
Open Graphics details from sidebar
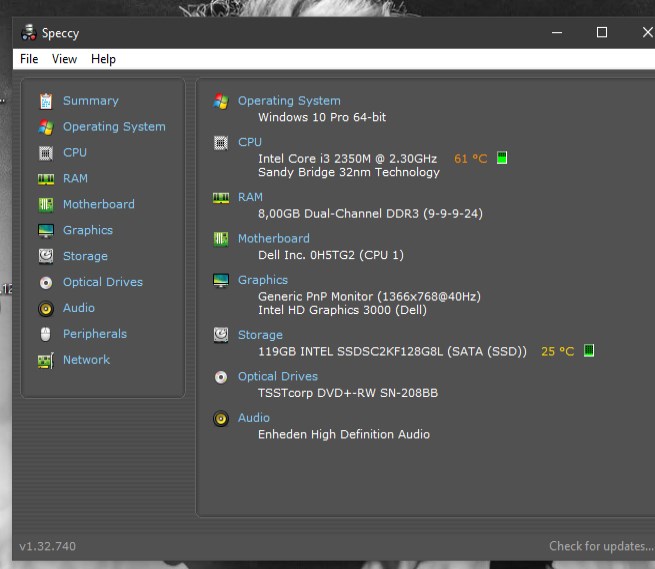click(88, 230)
